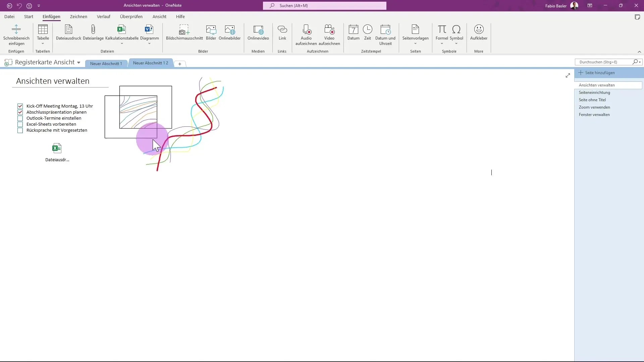Click the notebook pane icon top right
The image size is (644, 362).
click(637, 17)
